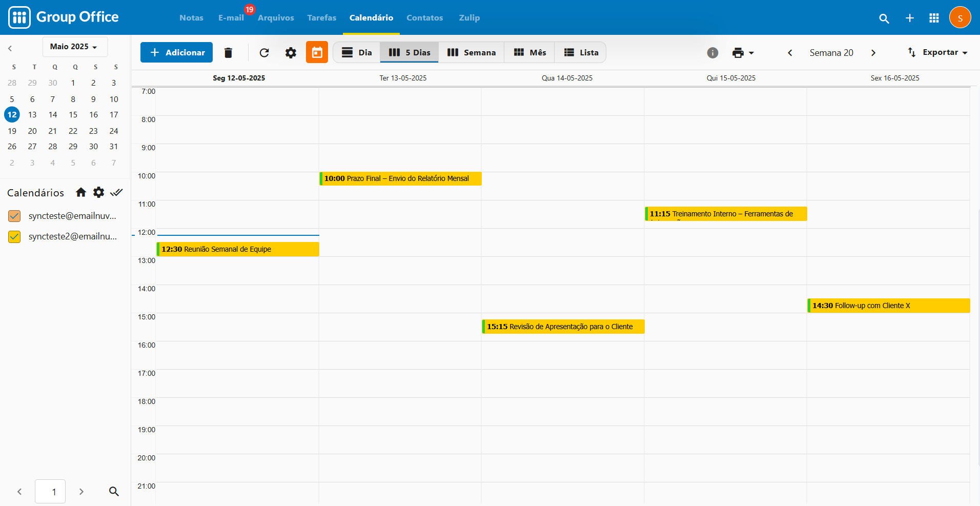This screenshot has width=980, height=506.
Task: Open the E-mail module tab
Action: click(231, 18)
